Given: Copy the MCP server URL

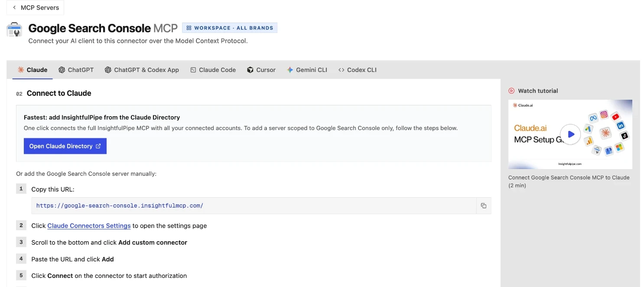Looking at the screenshot, I should pyautogui.click(x=484, y=205).
